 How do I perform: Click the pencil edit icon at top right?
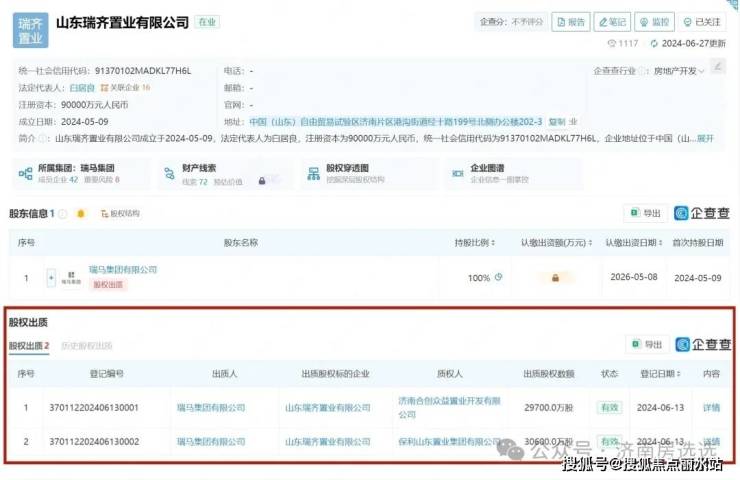[x=717, y=66]
